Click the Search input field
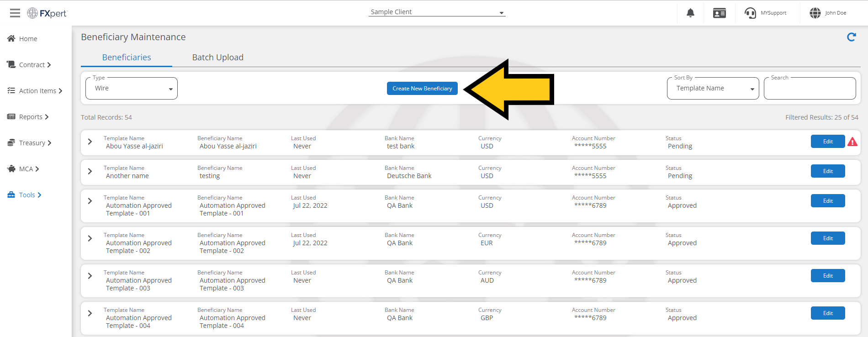Screen dimensions: 868x337 click(x=810, y=88)
